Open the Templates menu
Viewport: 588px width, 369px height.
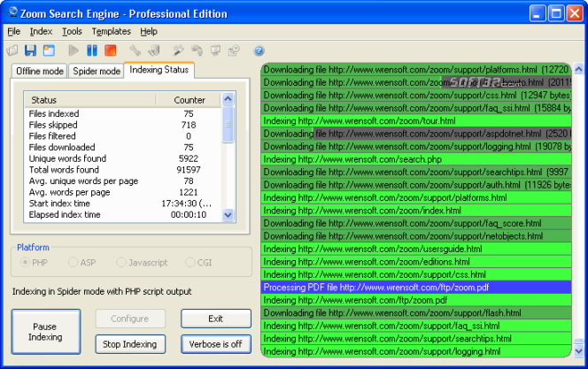click(111, 32)
